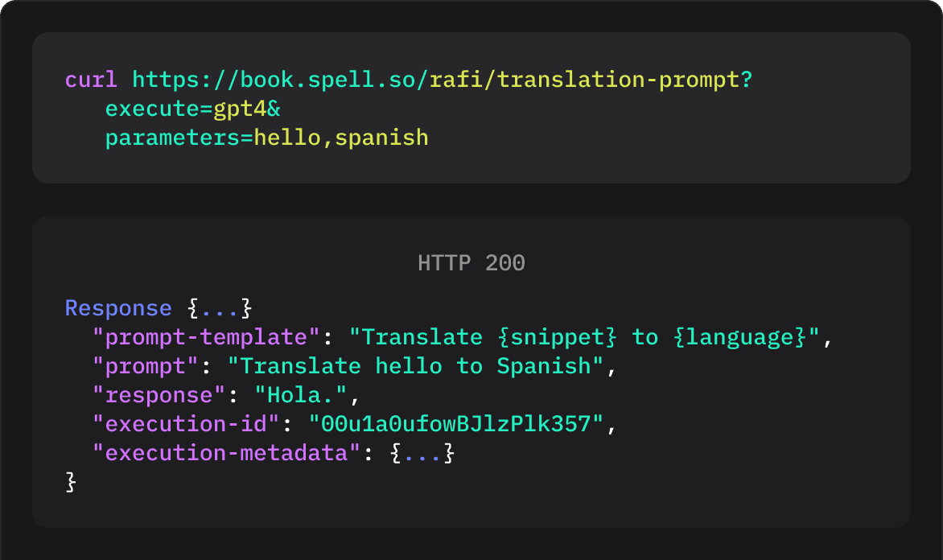Click the closing brace of the Response

71,481
